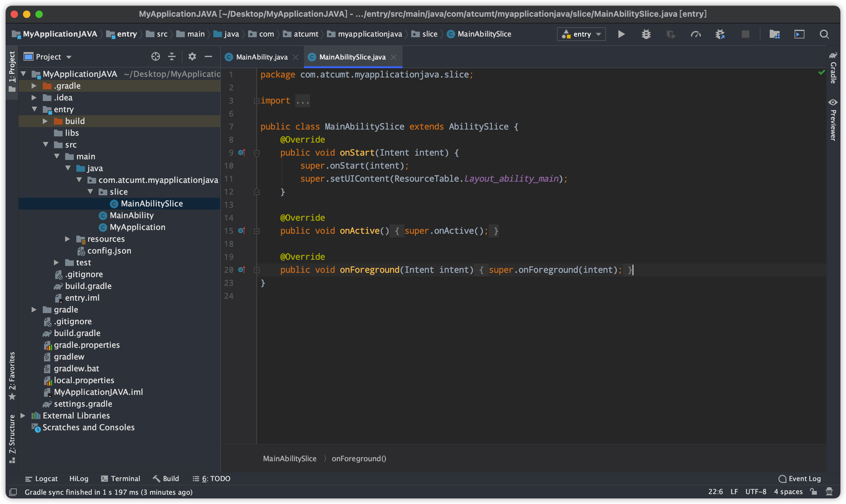
Task: Open the profiler gauge icon
Action: [696, 34]
